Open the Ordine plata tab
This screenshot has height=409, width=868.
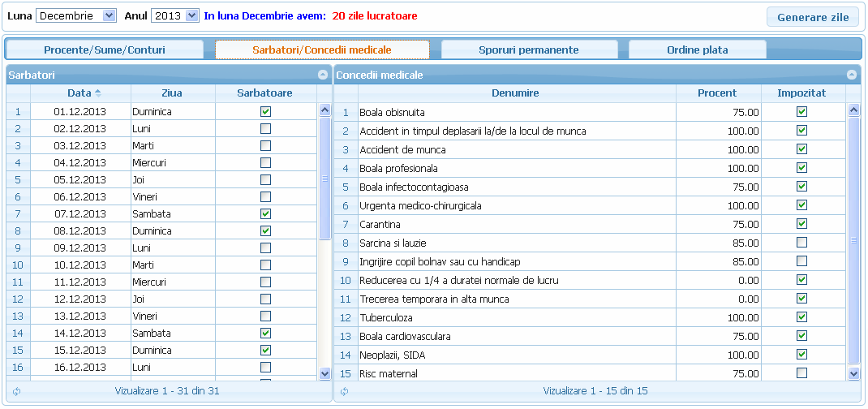(698, 50)
